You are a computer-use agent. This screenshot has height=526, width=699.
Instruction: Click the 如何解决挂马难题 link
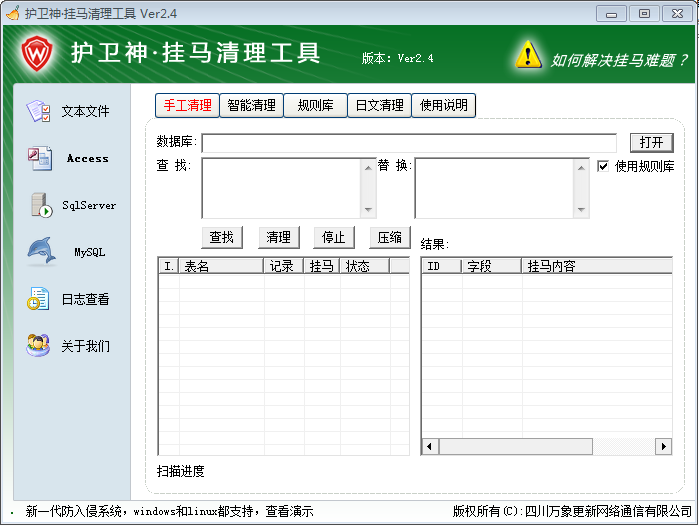click(619, 60)
